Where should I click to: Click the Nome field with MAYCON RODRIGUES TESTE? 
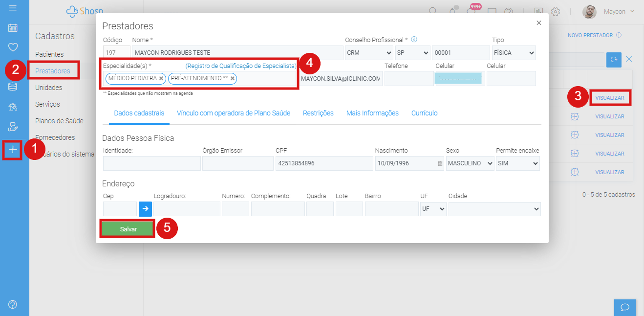[x=238, y=53]
